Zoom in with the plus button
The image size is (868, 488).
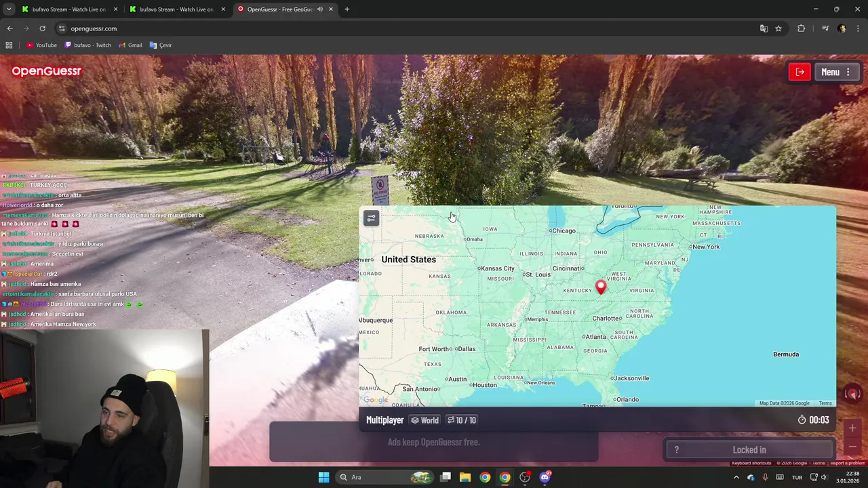point(852,428)
